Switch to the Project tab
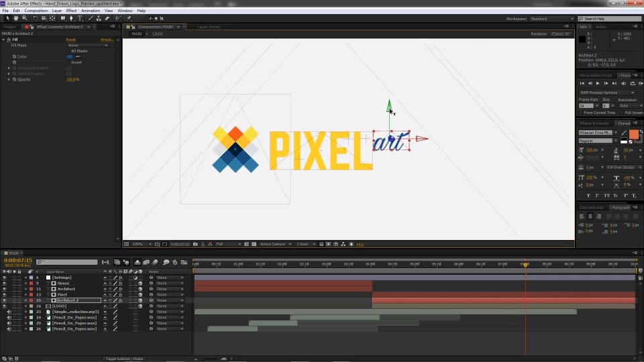Viewport: 644px width, 362px height. [x=10, y=27]
